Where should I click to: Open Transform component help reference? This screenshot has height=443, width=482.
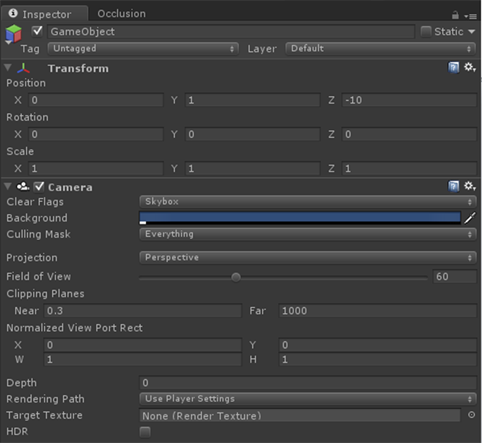(453, 67)
